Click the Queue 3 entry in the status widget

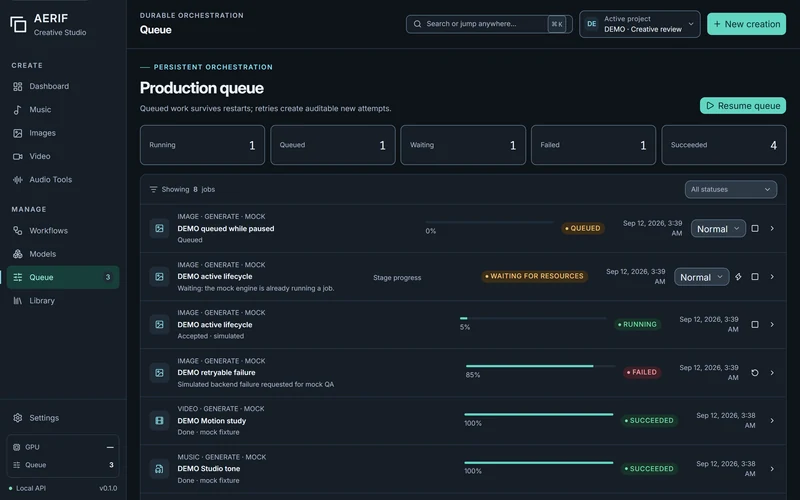coord(63,465)
